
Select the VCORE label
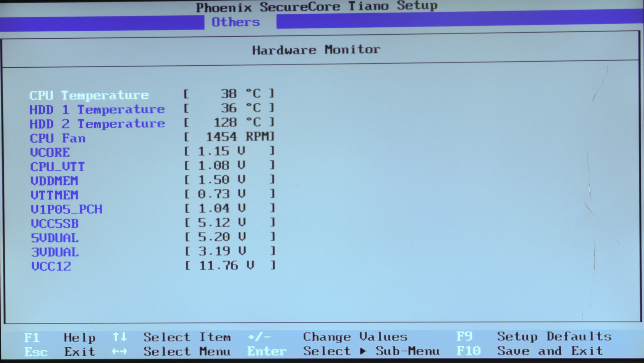click(50, 152)
